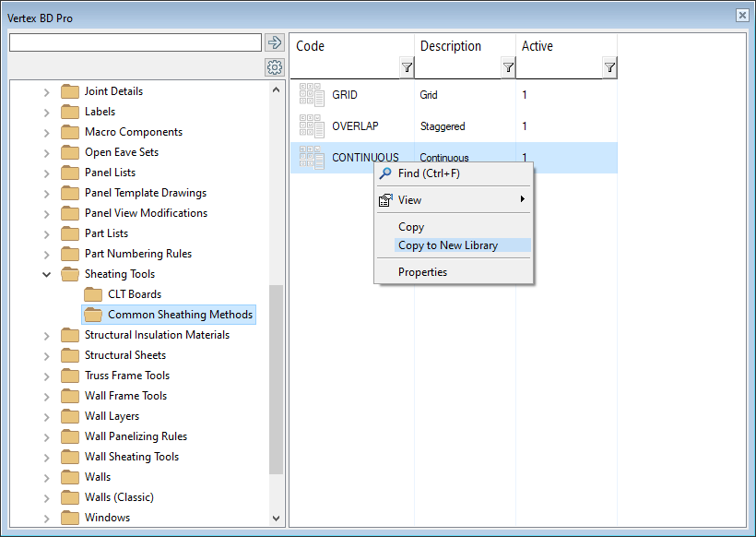This screenshot has height=537, width=756.
Task: Click the library search input field
Action: tap(135, 42)
